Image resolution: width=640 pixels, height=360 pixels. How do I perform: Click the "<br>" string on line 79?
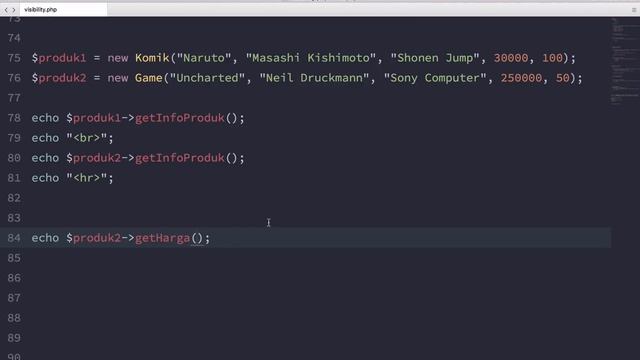(87, 138)
